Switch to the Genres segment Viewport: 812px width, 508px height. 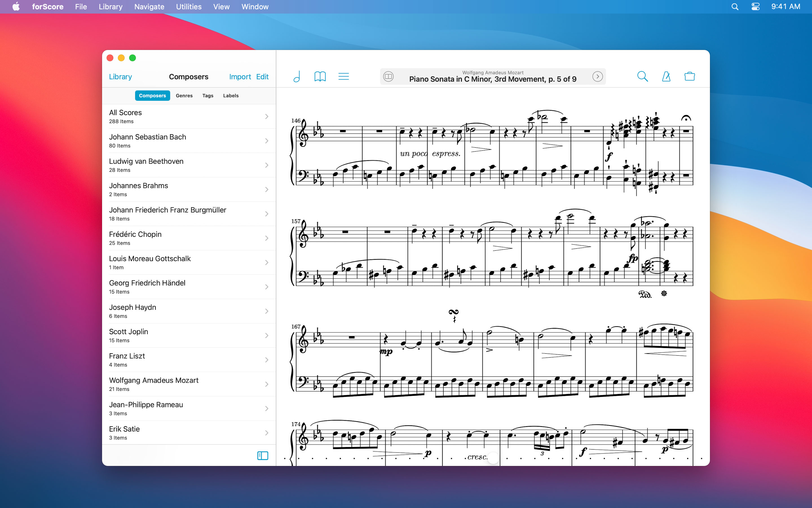pyautogui.click(x=184, y=95)
